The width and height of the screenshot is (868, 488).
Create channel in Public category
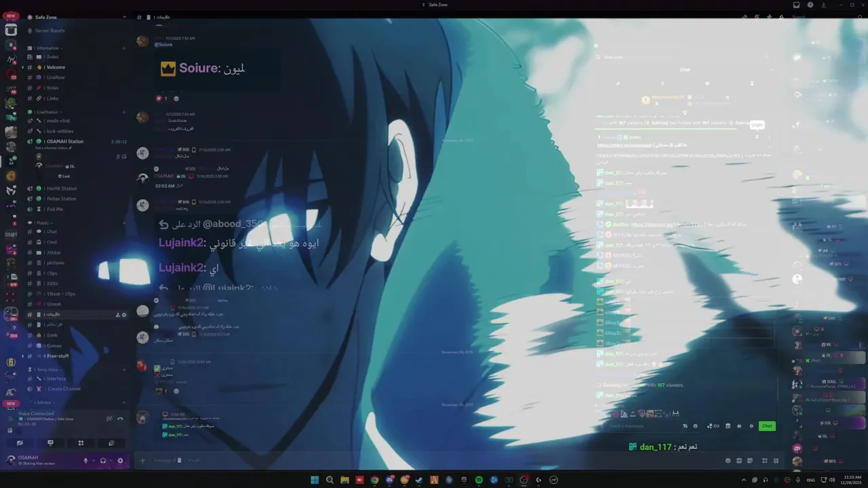click(123, 222)
